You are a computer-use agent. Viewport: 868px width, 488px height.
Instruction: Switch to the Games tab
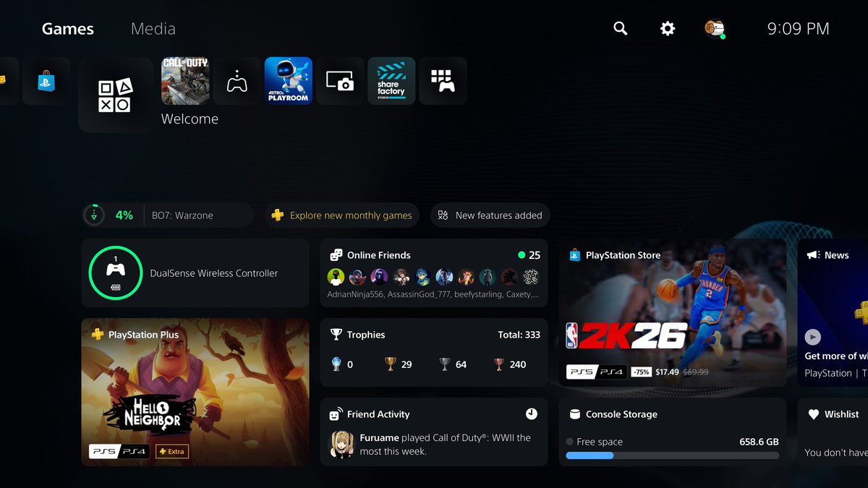pos(68,29)
